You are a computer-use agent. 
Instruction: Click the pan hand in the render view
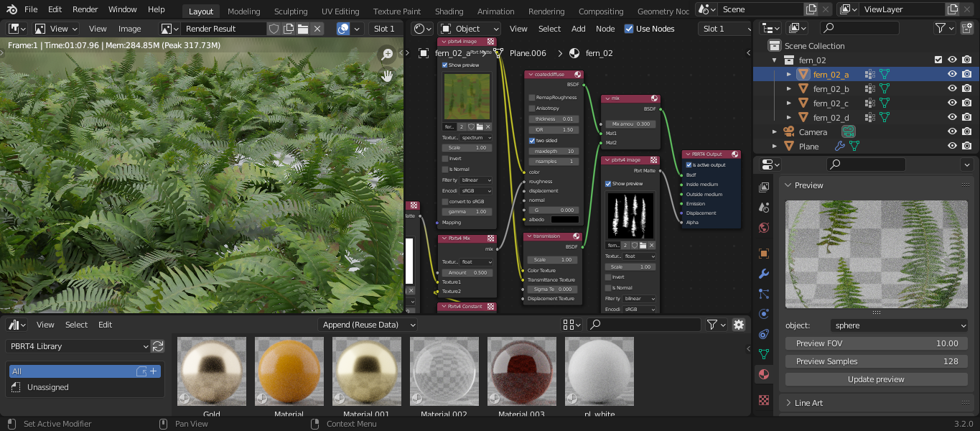coord(388,75)
